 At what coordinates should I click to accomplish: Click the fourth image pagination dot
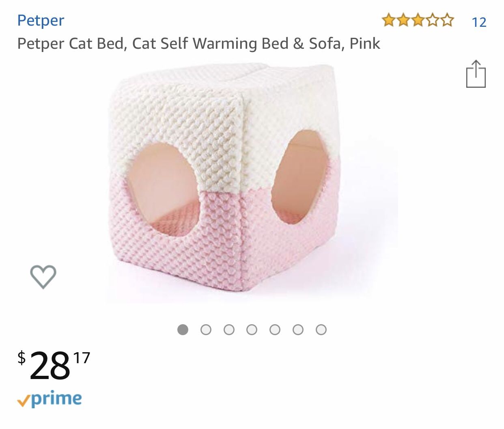(x=253, y=330)
